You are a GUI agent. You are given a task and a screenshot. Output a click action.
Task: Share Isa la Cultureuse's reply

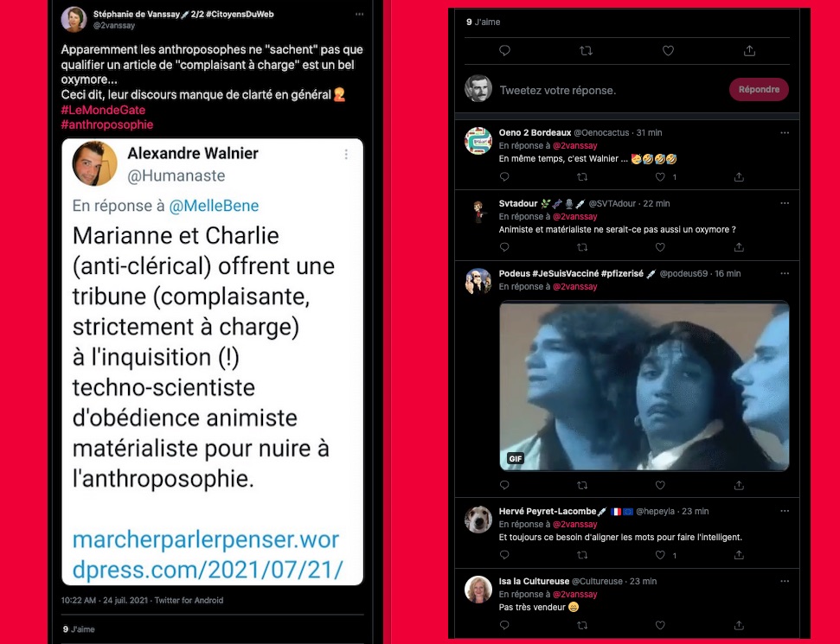739,625
